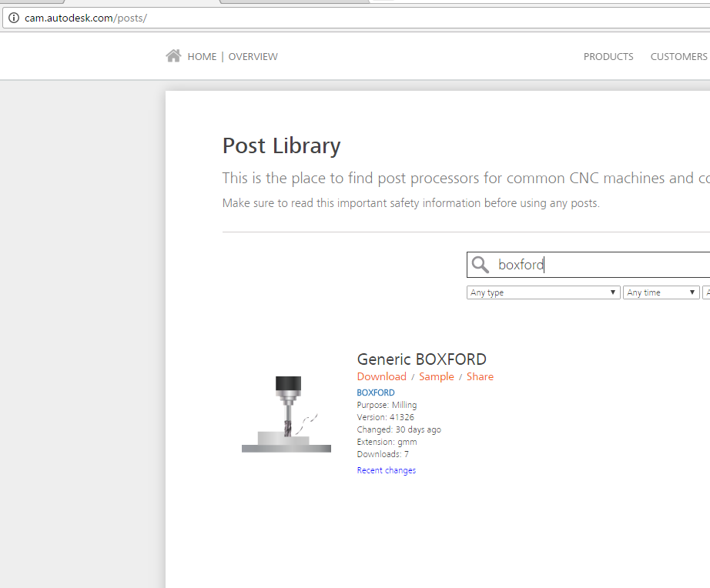Open the HOME navigation link

coord(202,57)
